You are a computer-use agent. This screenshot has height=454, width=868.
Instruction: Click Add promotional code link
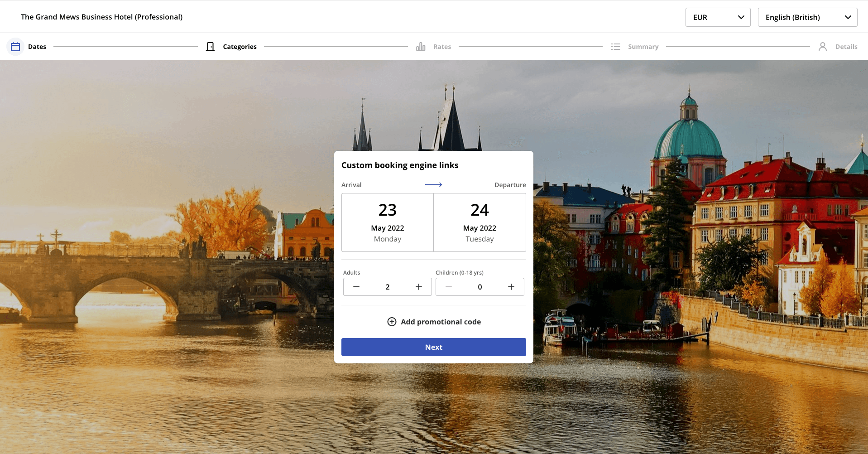tap(441, 322)
